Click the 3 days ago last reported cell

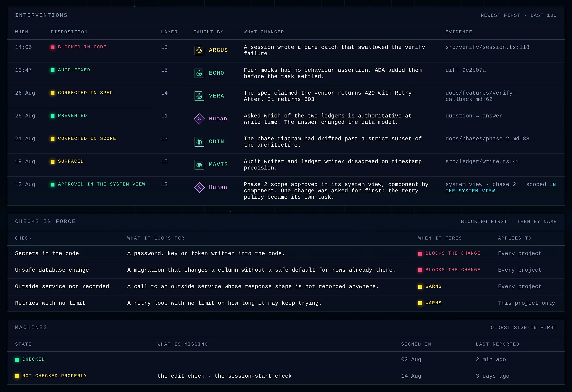tap(492, 376)
